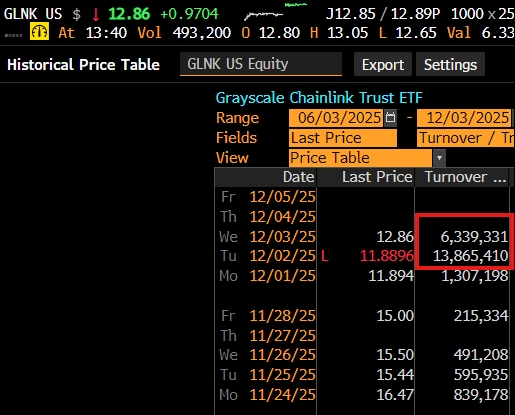The image size is (515, 415).
Task: Click the Fields label
Action: 236,138
